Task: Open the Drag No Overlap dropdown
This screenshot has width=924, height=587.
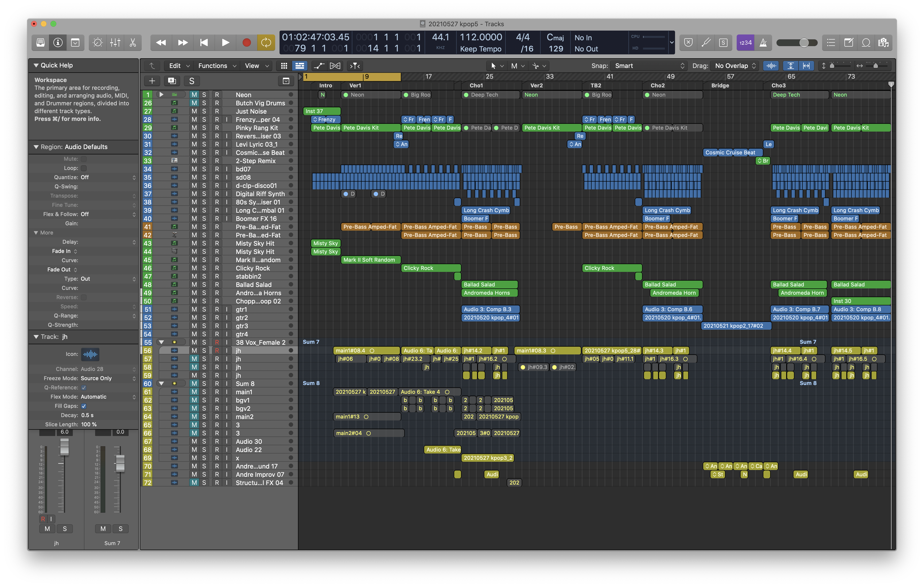Action: pos(734,66)
